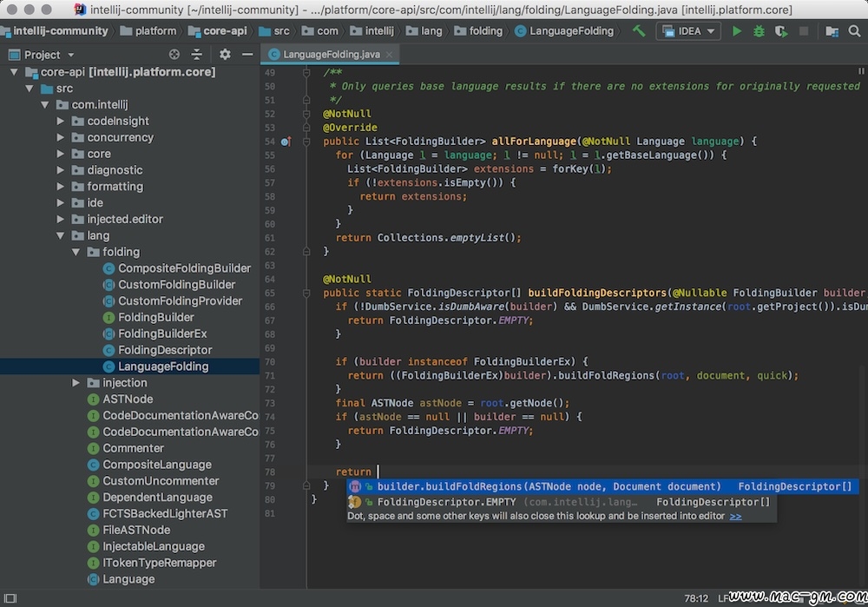The width and height of the screenshot is (868, 607).
Task: Collapse the folding folder arrow
Action: click(x=76, y=252)
